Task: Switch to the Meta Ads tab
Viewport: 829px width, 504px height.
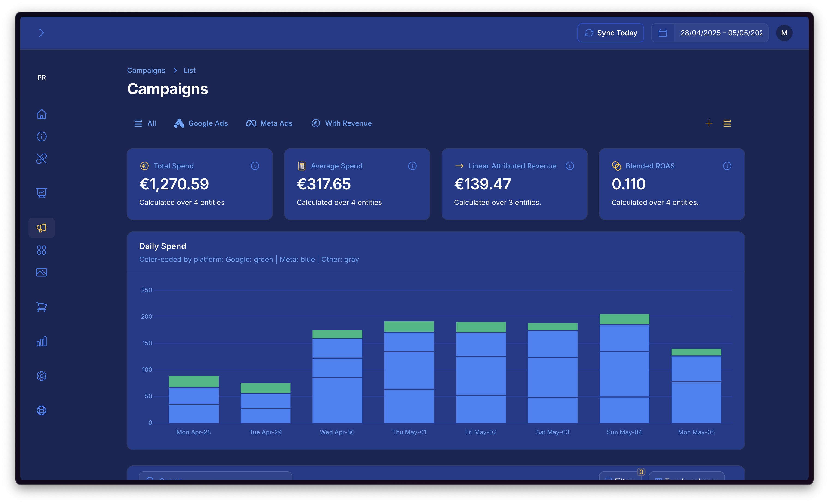Action: tap(270, 123)
